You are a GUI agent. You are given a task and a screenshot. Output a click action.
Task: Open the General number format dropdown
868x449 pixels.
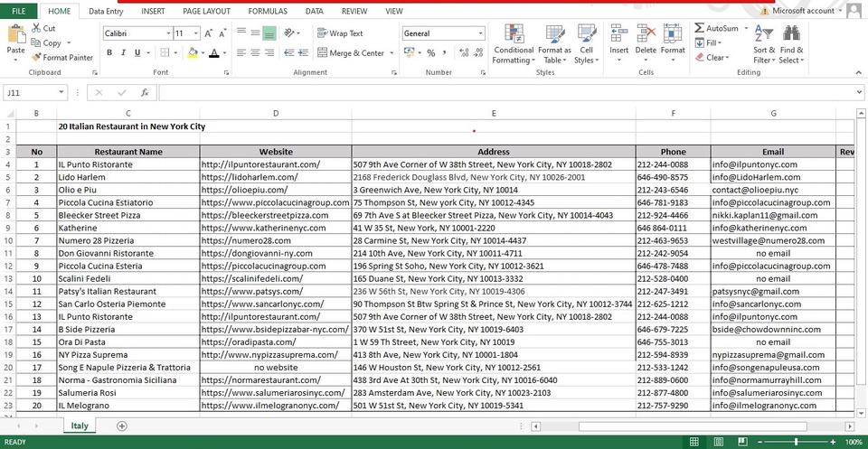[480, 33]
